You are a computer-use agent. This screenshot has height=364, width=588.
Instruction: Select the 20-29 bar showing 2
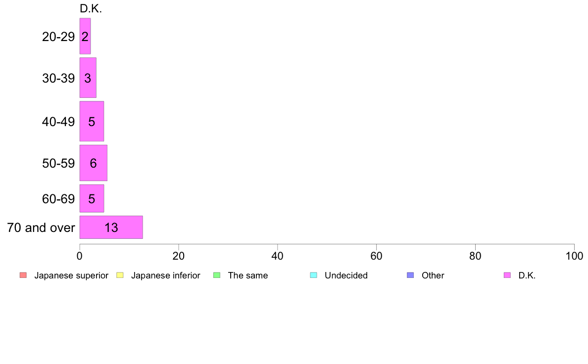click(x=85, y=37)
